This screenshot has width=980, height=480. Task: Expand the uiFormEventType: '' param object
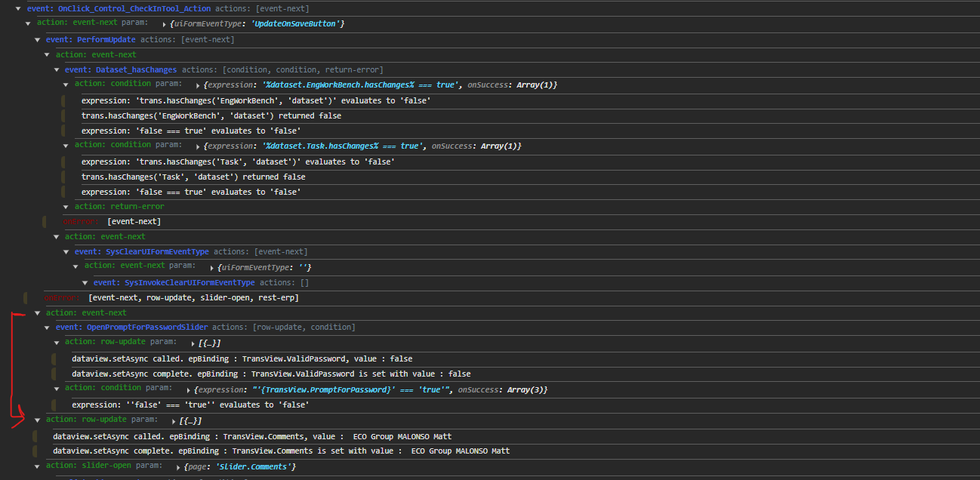[x=211, y=268]
